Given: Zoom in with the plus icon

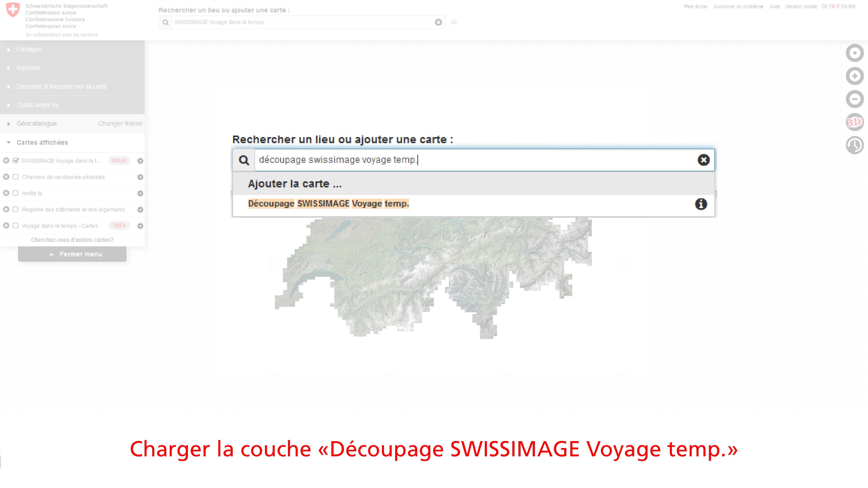Looking at the screenshot, I should tap(855, 76).
